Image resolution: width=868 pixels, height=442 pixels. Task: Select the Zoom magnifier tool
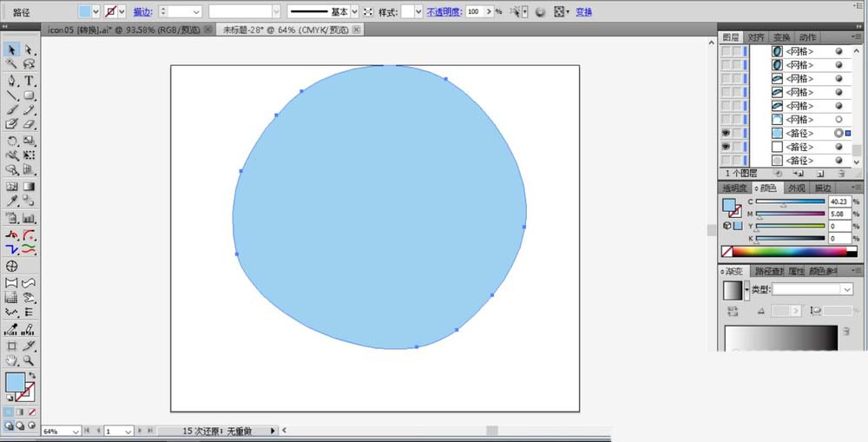[29, 361]
